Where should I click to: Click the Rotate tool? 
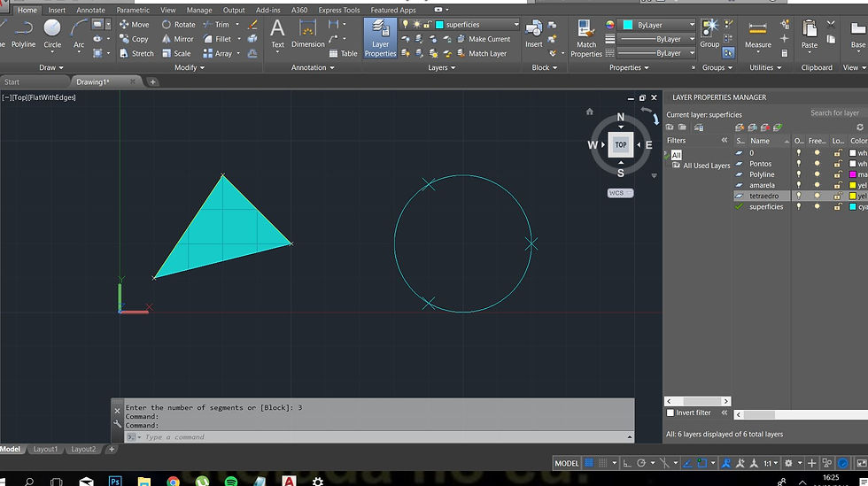point(178,25)
